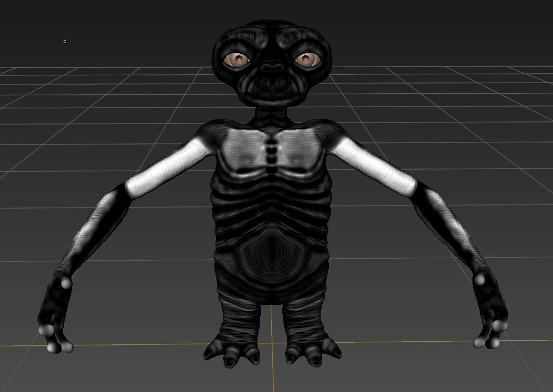Click the alien's eye on the left
553x392 pixels.
tap(236, 59)
